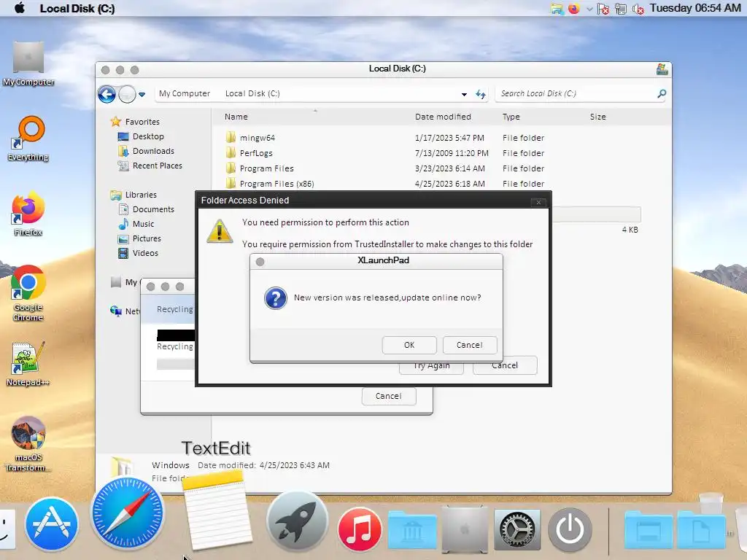Open the Apple menu in the menu bar
The height and width of the screenshot is (560, 747).
[x=20, y=8]
